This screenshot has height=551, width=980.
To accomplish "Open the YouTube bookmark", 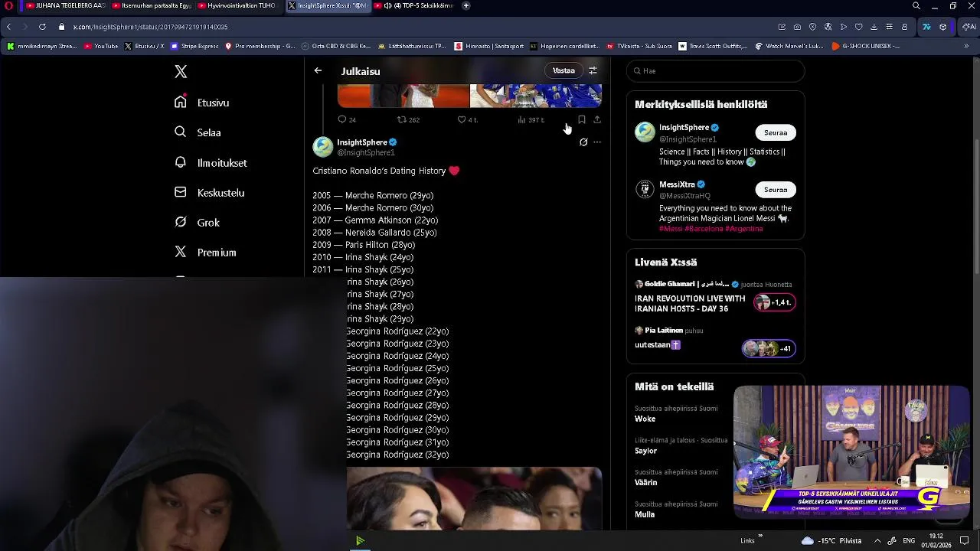I will (x=101, y=46).
